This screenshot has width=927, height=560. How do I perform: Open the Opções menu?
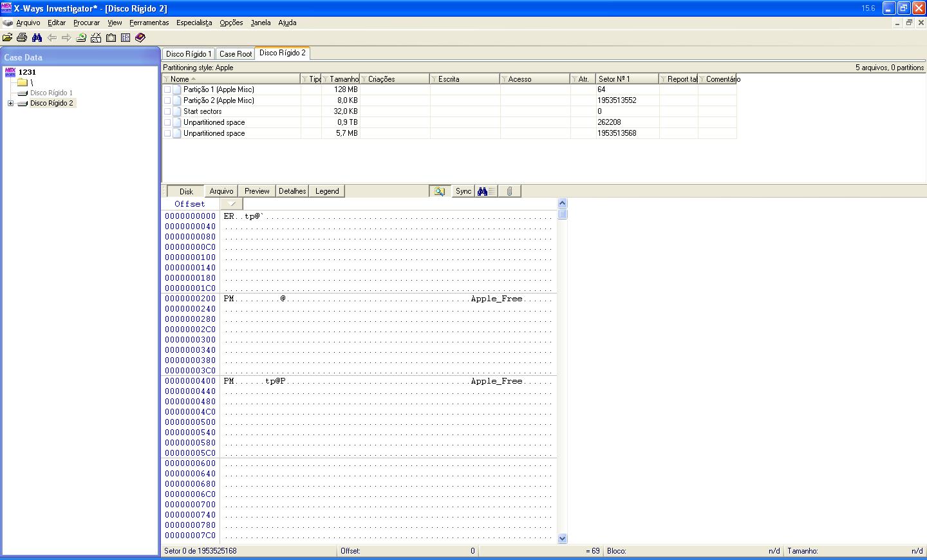231,23
